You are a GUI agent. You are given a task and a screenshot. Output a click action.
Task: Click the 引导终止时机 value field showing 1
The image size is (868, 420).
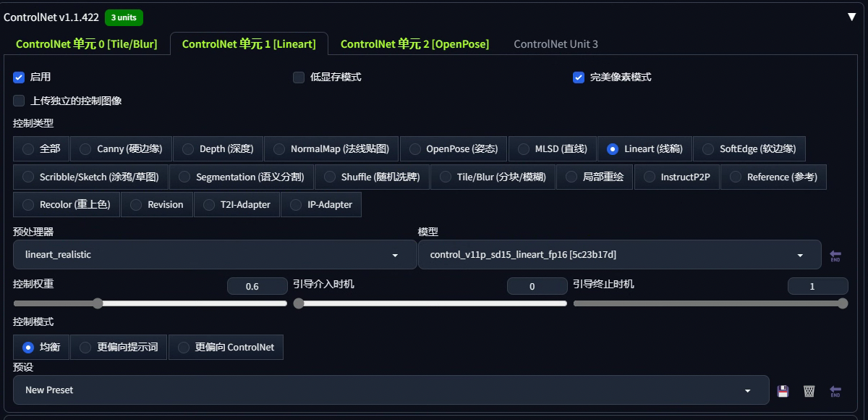pyautogui.click(x=817, y=287)
